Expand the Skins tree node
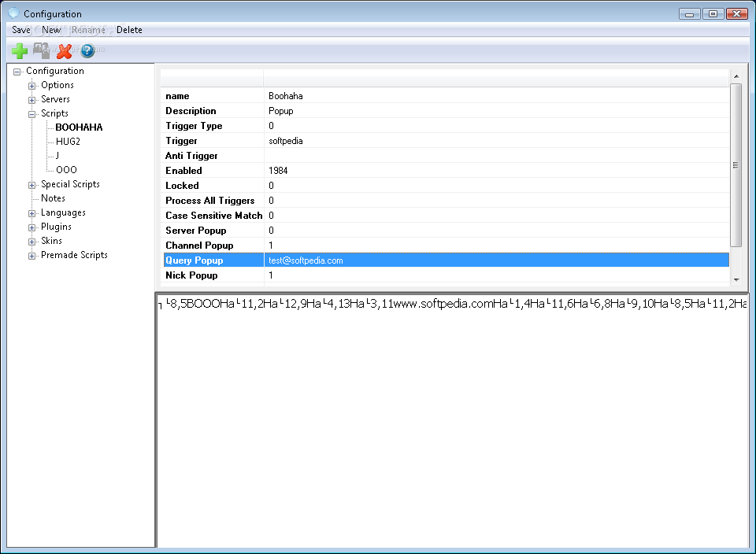This screenshot has width=756, height=554. point(31,242)
